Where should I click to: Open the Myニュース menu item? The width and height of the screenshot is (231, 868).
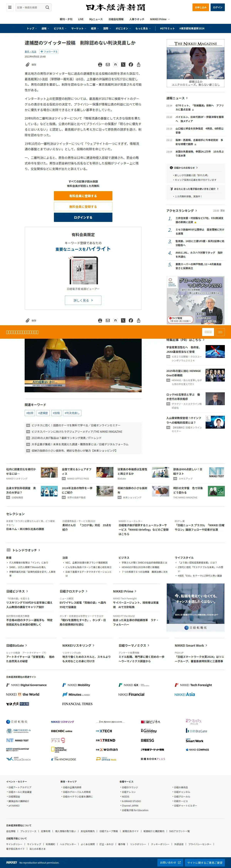point(96,19)
